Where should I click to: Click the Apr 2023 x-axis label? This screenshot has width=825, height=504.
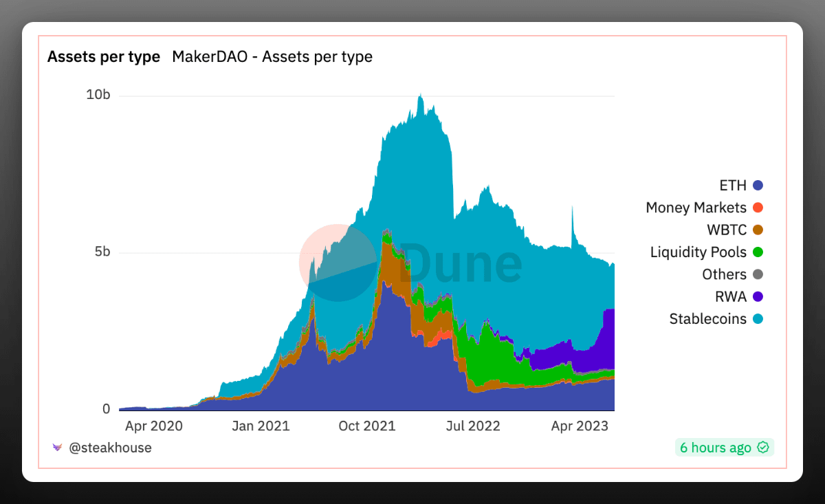(580, 426)
